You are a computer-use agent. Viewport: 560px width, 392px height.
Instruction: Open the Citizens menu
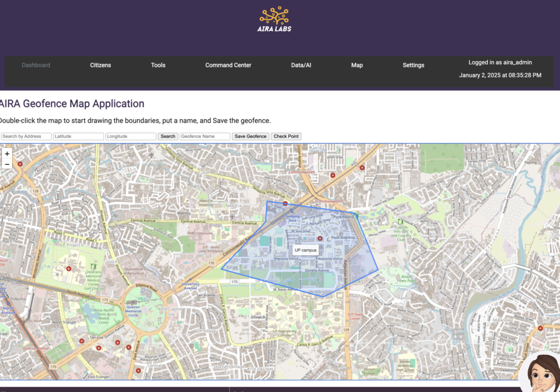(101, 65)
